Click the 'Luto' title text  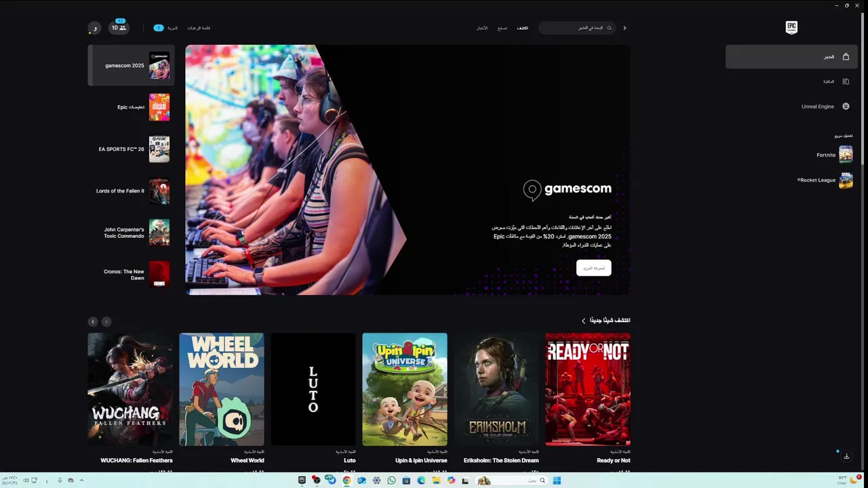coord(350,461)
